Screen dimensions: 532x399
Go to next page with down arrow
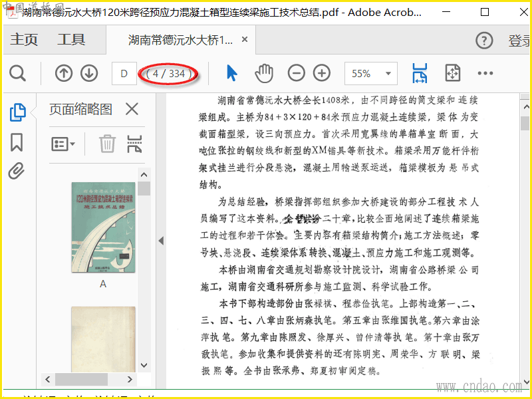coord(89,73)
